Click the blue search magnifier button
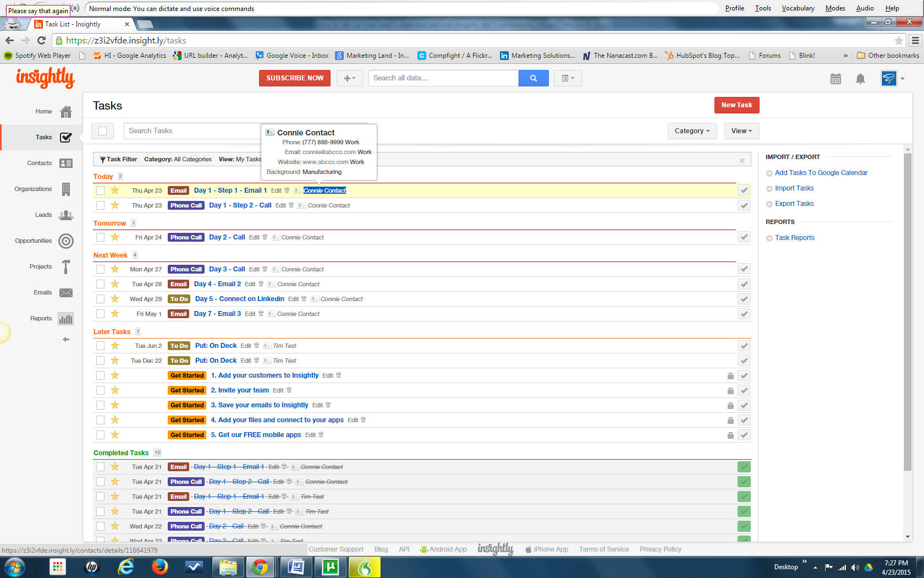This screenshot has height=578, width=924. point(533,78)
